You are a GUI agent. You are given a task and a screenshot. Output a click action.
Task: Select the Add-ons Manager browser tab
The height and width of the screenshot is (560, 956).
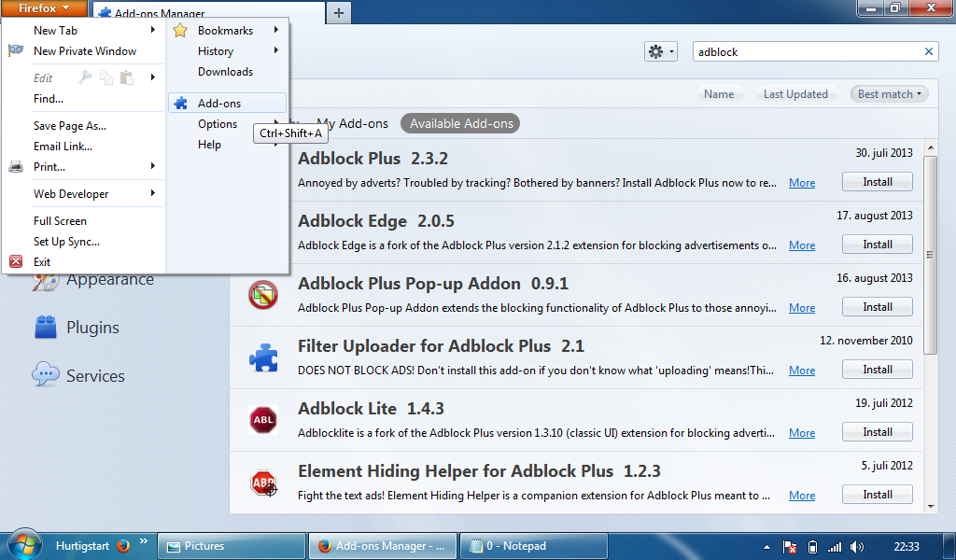[x=209, y=13]
